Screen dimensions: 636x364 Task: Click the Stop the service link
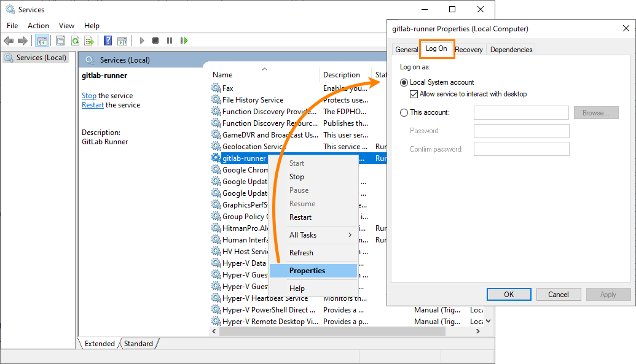click(x=88, y=96)
